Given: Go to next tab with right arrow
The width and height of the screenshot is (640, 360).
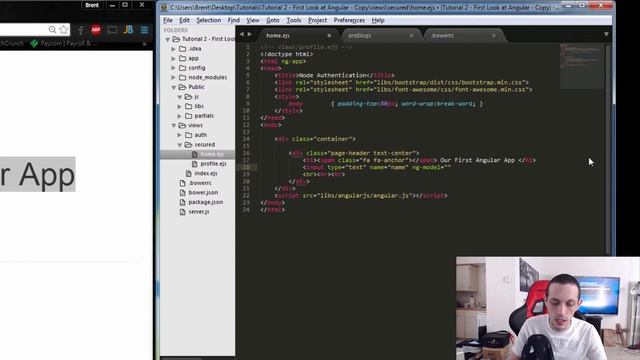Looking at the screenshot, I should pyautogui.click(x=249, y=34).
